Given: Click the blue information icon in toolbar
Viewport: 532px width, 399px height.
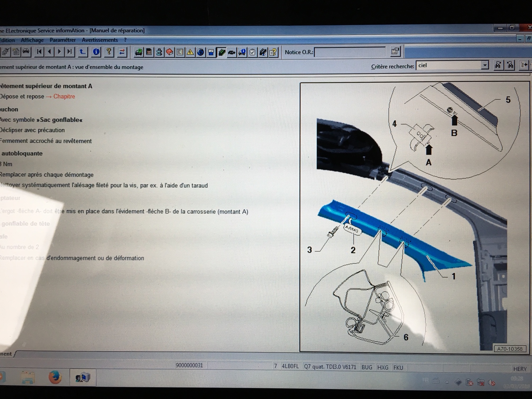Looking at the screenshot, I should pos(96,52).
